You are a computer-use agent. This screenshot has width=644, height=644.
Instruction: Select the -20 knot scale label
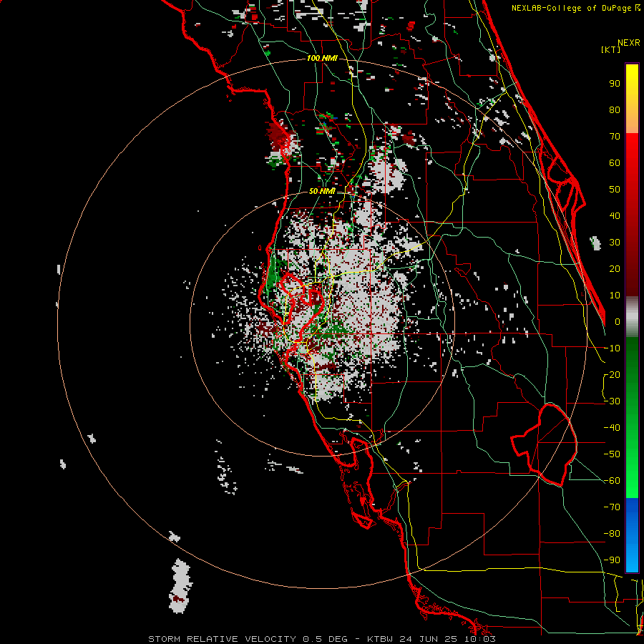[x=612, y=375]
